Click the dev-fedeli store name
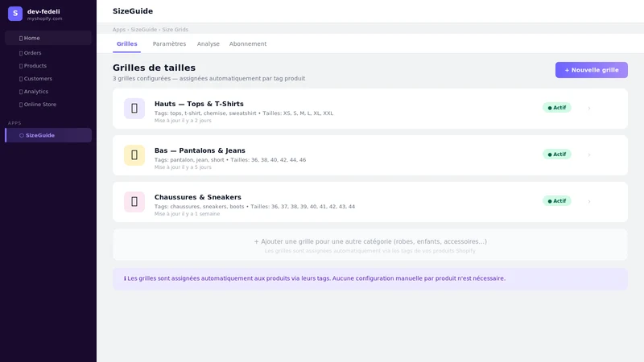Image resolution: width=644 pixels, height=362 pixels. pos(43,11)
